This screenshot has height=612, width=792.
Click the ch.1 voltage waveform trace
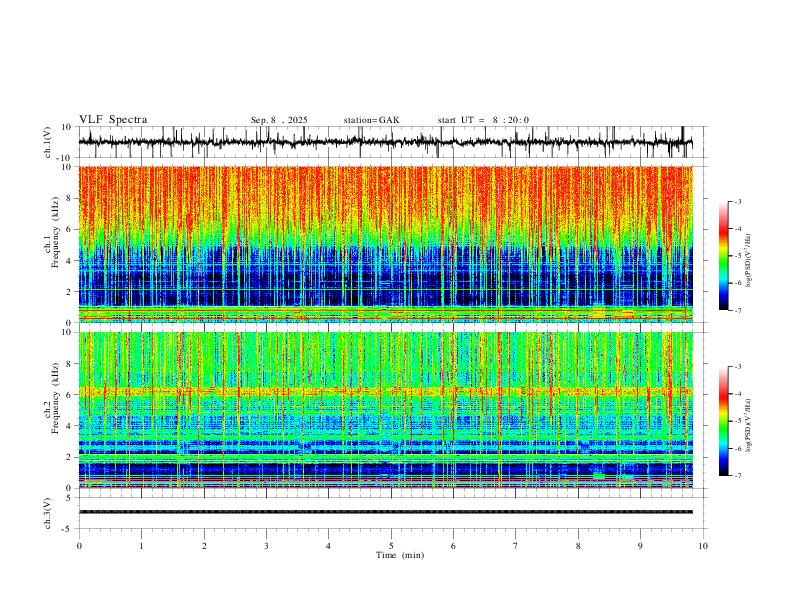click(385, 142)
